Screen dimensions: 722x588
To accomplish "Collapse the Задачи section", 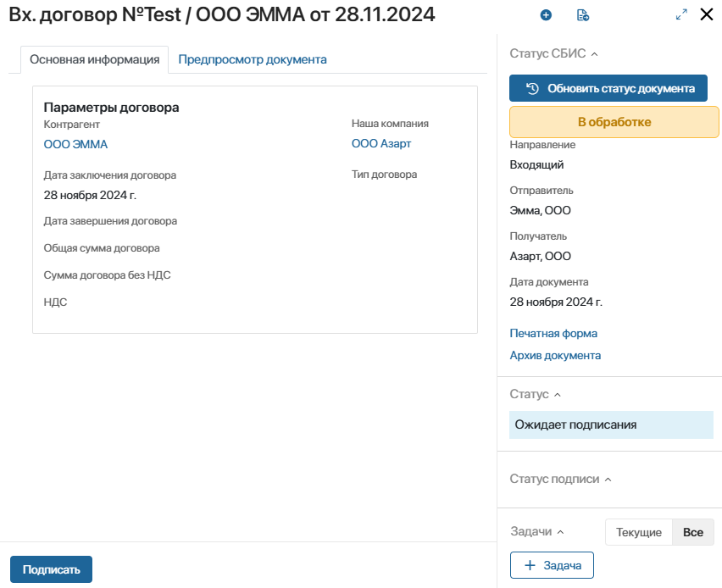I will tap(560, 532).
